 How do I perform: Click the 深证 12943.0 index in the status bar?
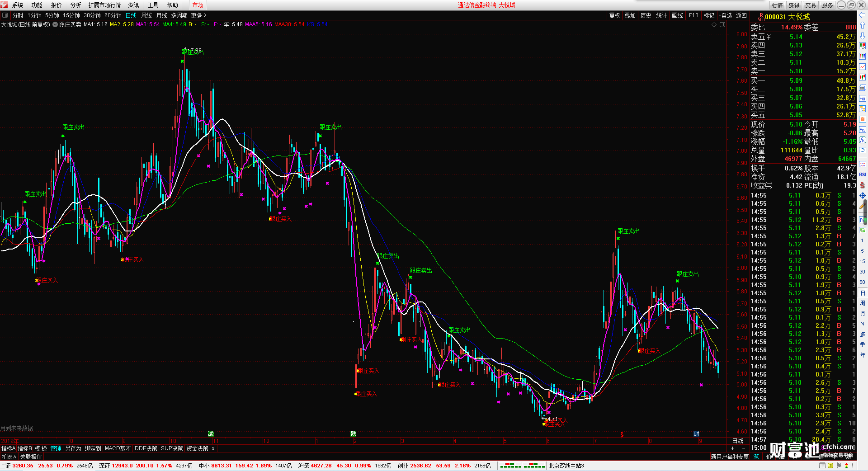(116, 466)
